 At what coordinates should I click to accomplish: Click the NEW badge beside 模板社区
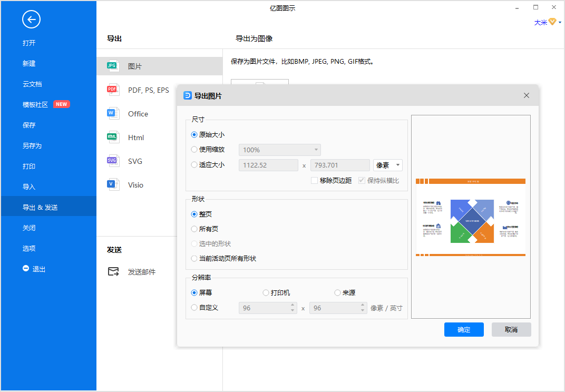(61, 104)
